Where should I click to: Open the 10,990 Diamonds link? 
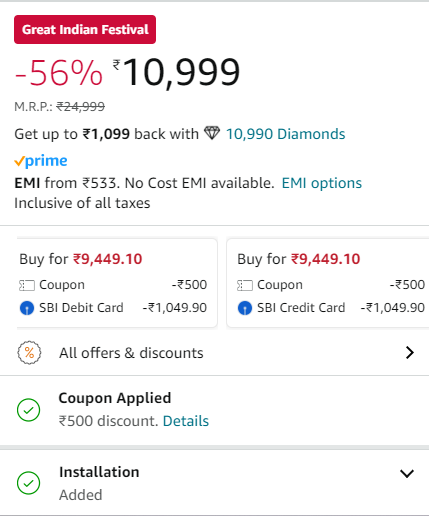point(286,134)
